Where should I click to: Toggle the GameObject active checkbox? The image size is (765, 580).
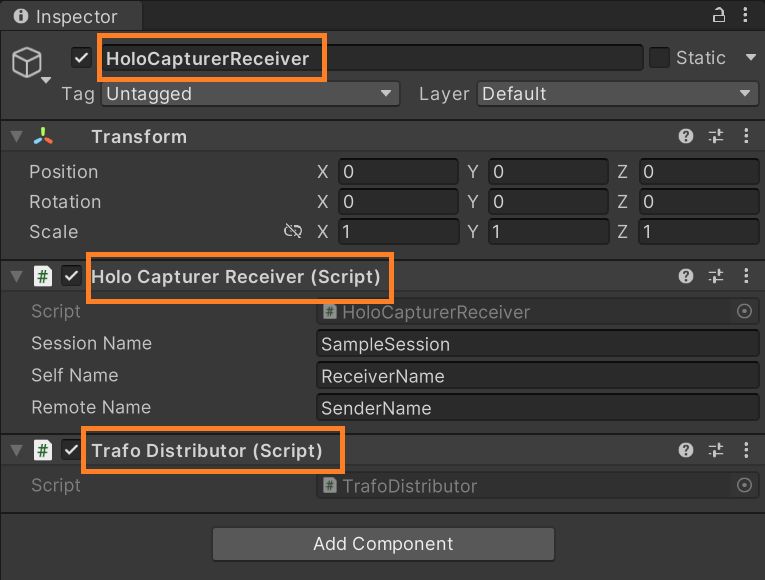(82, 58)
